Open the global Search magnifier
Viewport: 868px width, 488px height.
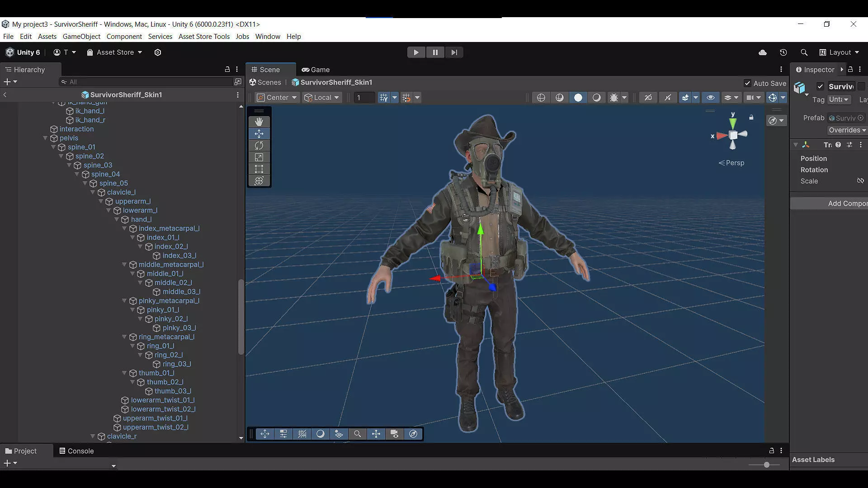[804, 52]
